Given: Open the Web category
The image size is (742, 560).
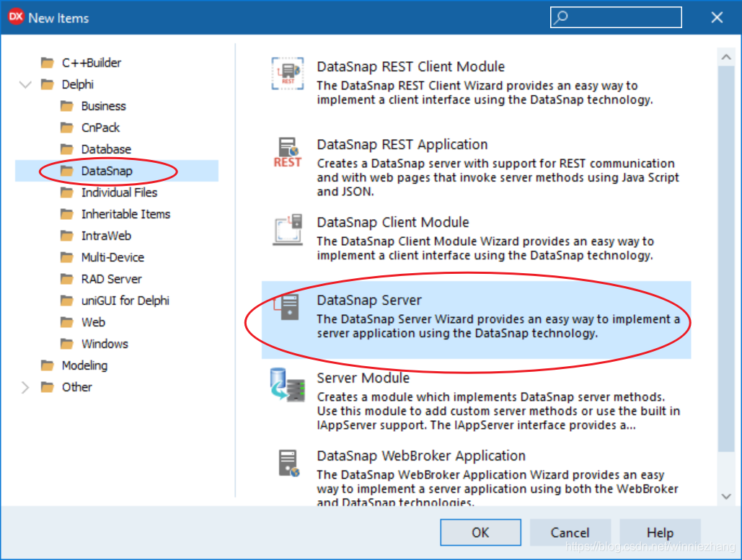Looking at the screenshot, I should tap(93, 322).
